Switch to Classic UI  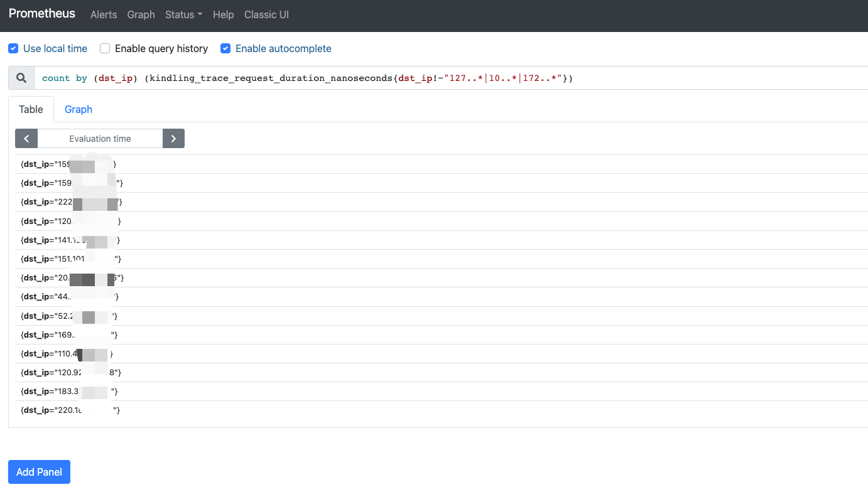point(266,15)
